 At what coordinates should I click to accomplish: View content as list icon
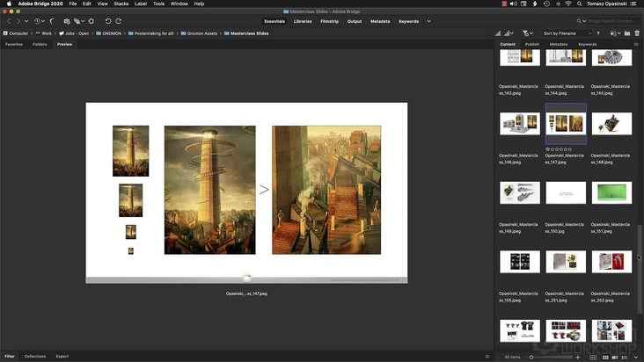click(625, 358)
